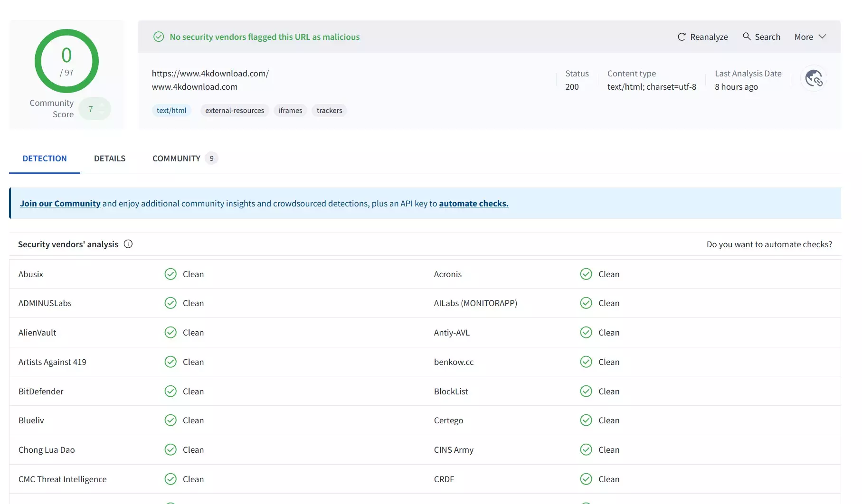862x504 pixels.
Task: Click the text/html tag
Action: pos(171,111)
